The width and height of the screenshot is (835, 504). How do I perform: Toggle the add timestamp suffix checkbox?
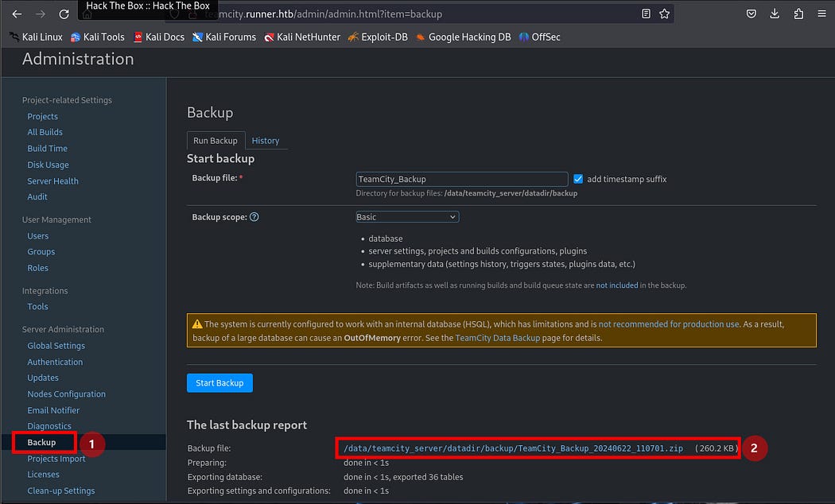click(x=578, y=179)
